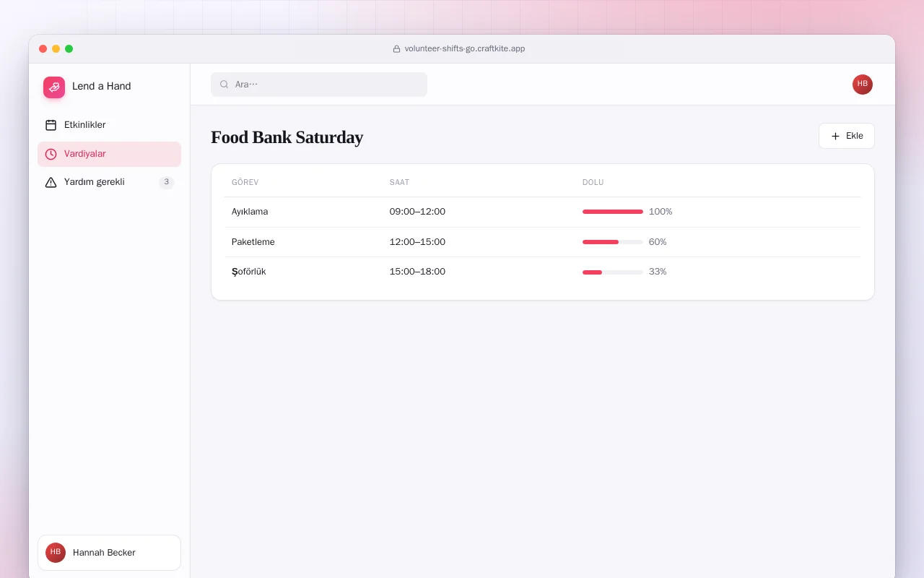Click the GÖREV column header

pos(245,182)
